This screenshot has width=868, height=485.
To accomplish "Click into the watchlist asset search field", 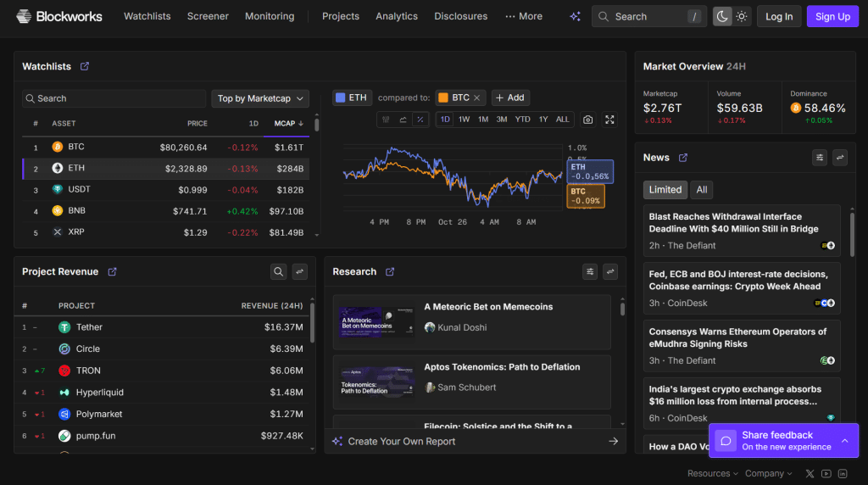I will pos(114,98).
